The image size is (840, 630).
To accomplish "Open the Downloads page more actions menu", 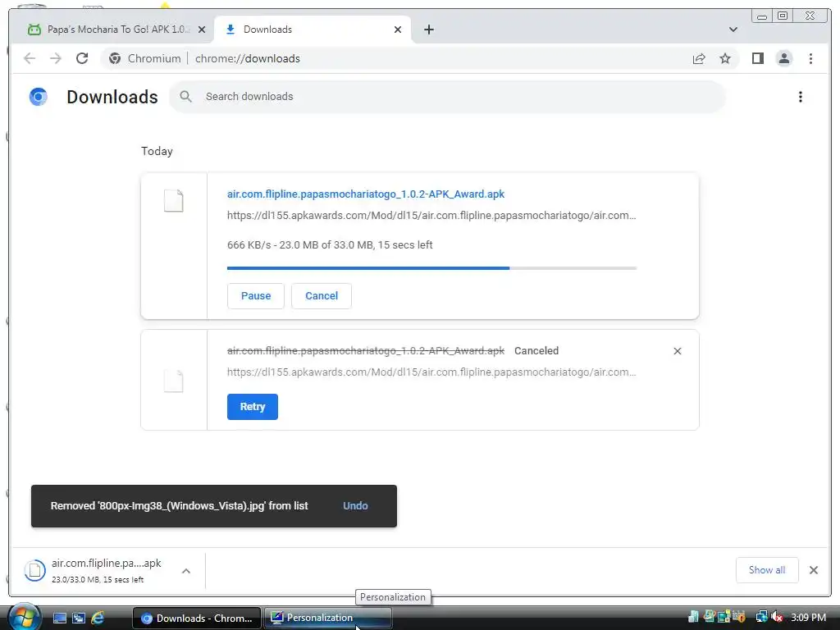I will (x=801, y=97).
